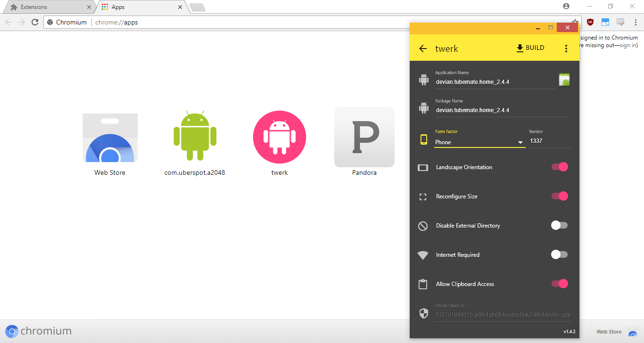644x343 pixels.
Task: Click the Package Name text field
Action: 503,110
